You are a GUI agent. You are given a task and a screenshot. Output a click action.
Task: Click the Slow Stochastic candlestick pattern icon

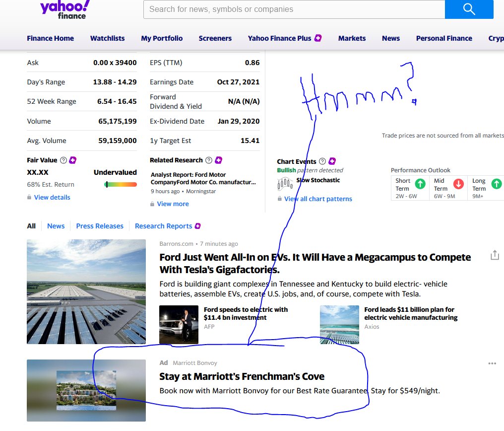pos(285,184)
